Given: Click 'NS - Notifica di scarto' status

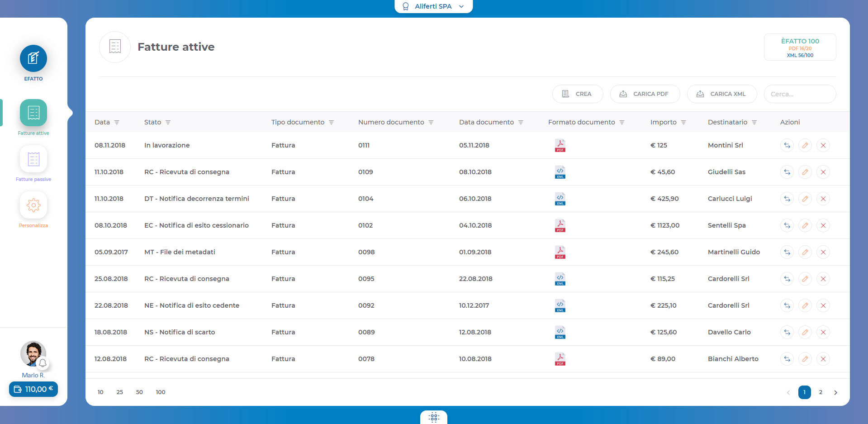Looking at the screenshot, I should point(180,332).
